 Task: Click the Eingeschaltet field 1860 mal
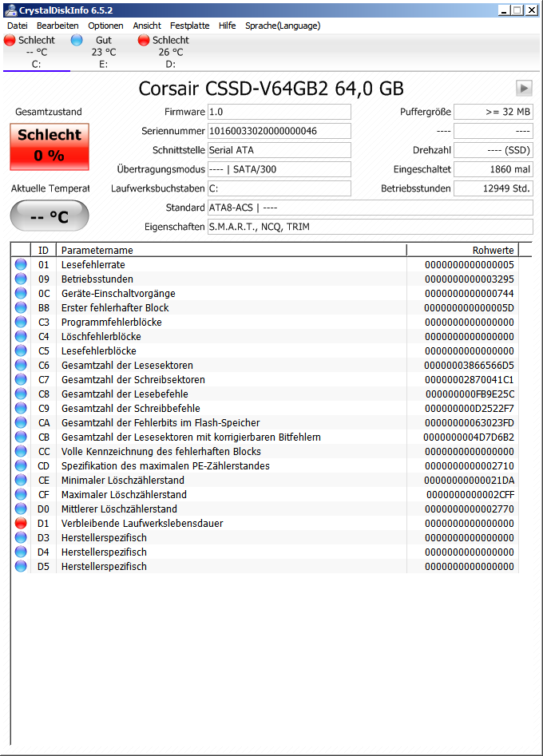(x=493, y=169)
